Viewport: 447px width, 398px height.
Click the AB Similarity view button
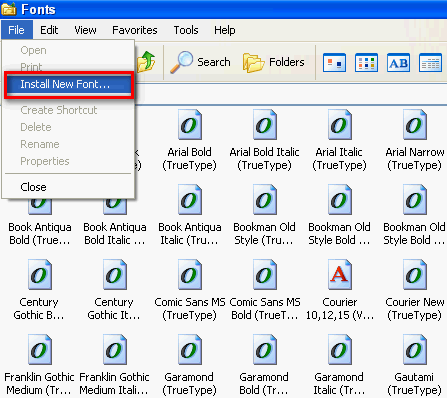point(398,63)
